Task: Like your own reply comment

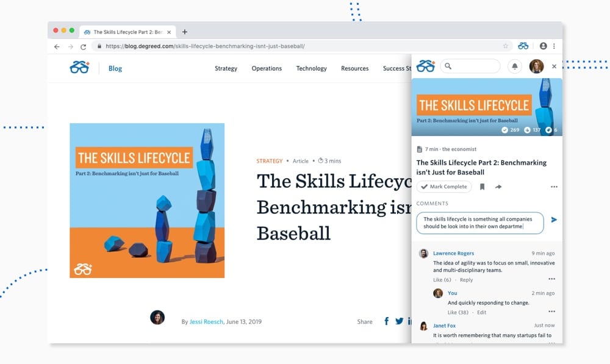Action: (457, 312)
